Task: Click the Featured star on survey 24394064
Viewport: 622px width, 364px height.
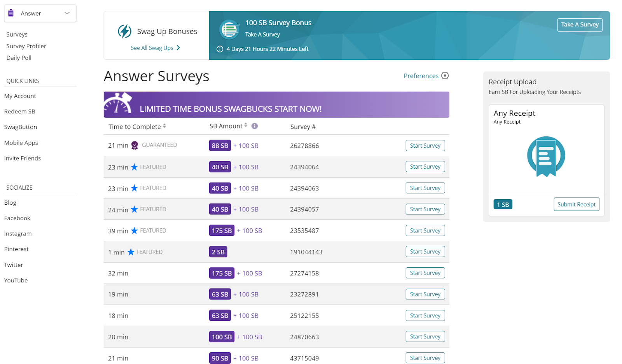Action: (134, 167)
